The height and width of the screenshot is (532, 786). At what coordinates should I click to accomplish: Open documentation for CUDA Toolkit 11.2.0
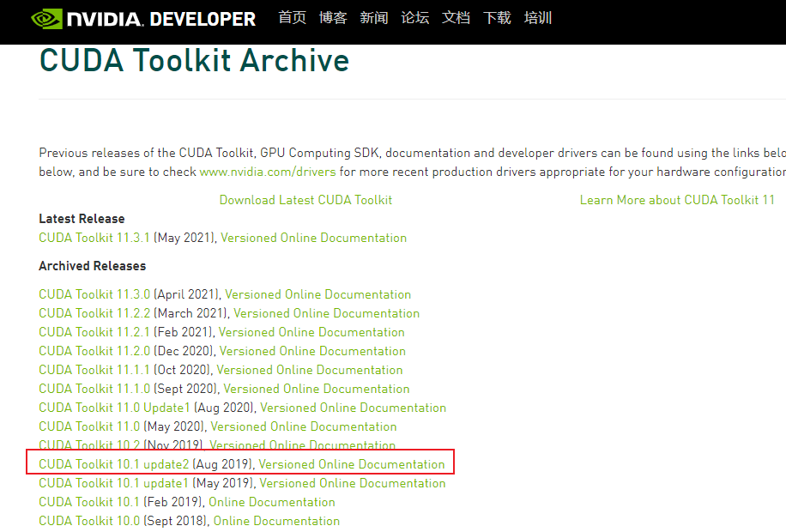click(313, 351)
